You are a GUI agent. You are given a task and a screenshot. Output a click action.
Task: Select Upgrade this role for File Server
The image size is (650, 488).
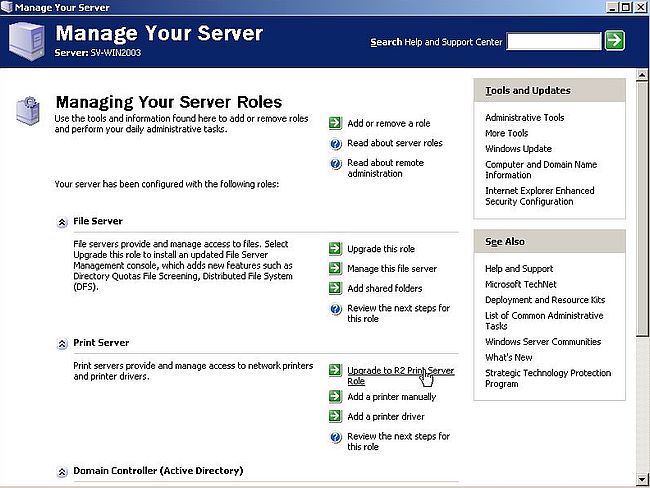[381, 249]
